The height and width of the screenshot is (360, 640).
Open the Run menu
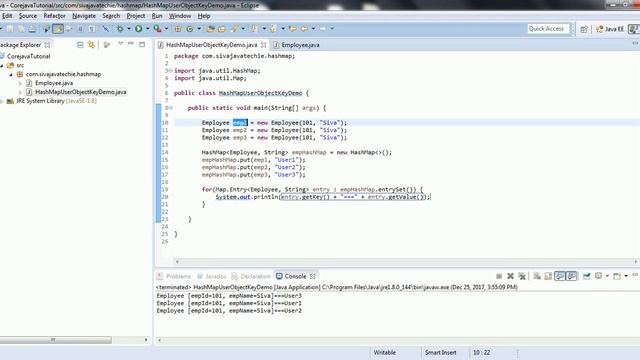[x=157, y=16]
